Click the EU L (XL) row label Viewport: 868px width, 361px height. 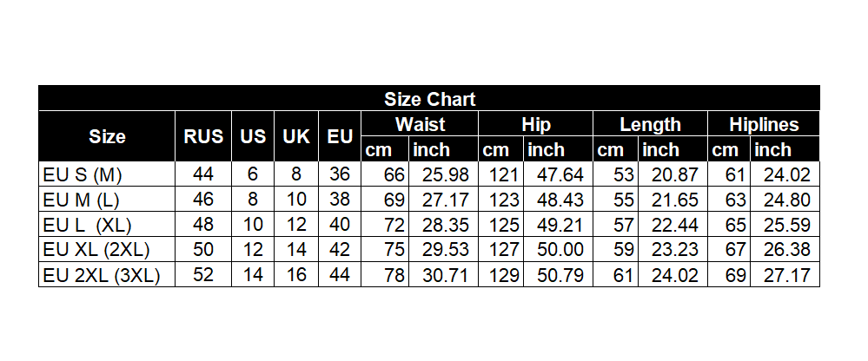[x=85, y=225]
